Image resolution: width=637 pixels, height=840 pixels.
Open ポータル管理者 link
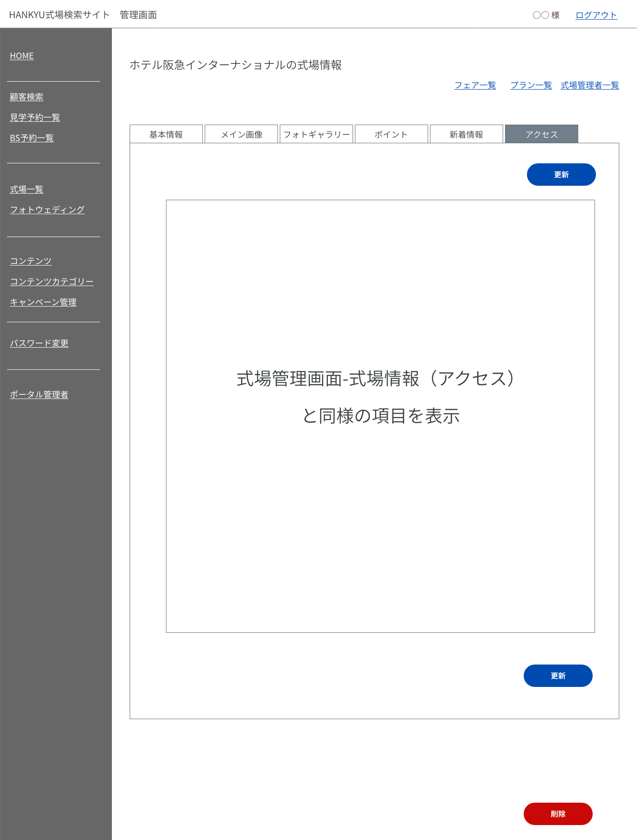tap(39, 395)
